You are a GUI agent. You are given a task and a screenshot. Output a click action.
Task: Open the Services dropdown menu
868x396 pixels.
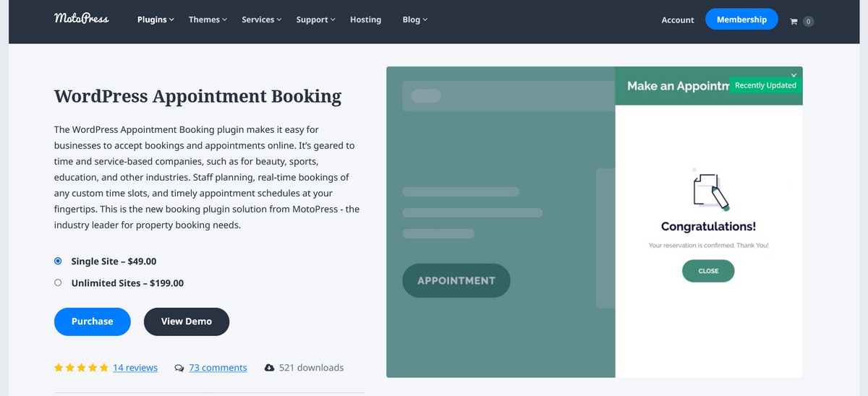pos(261,20)
